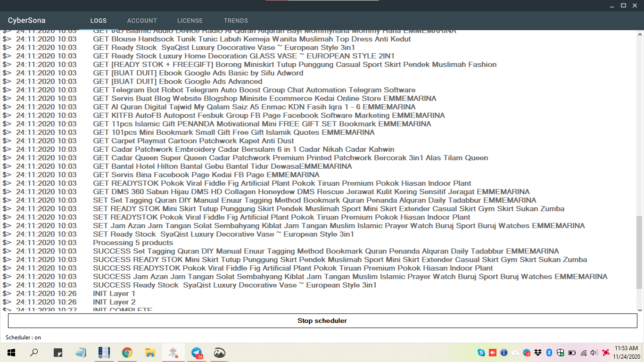
Task: Click the 'SUCCESS Ready Stock SyaQist Luxury' line
Action: 235,285
